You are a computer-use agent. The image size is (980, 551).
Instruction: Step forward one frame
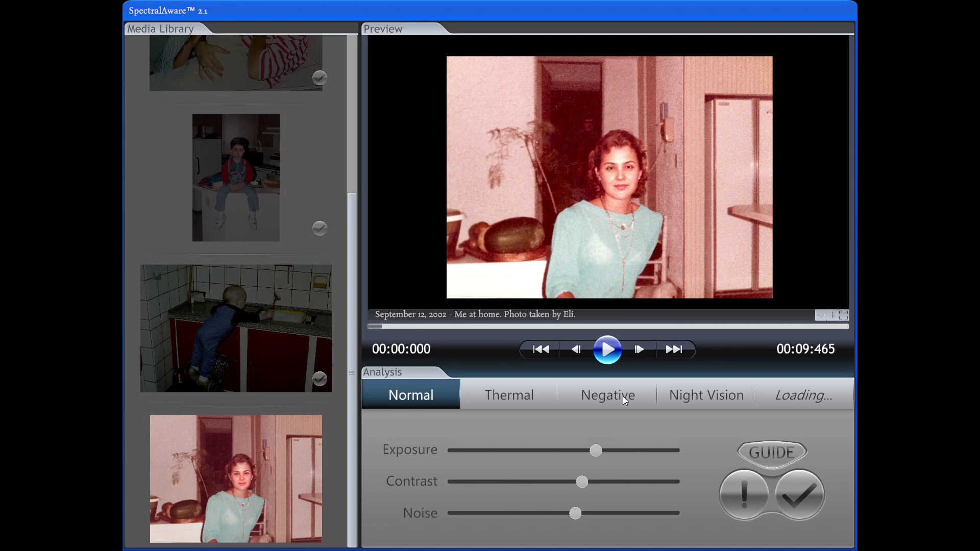coord(639,349)
